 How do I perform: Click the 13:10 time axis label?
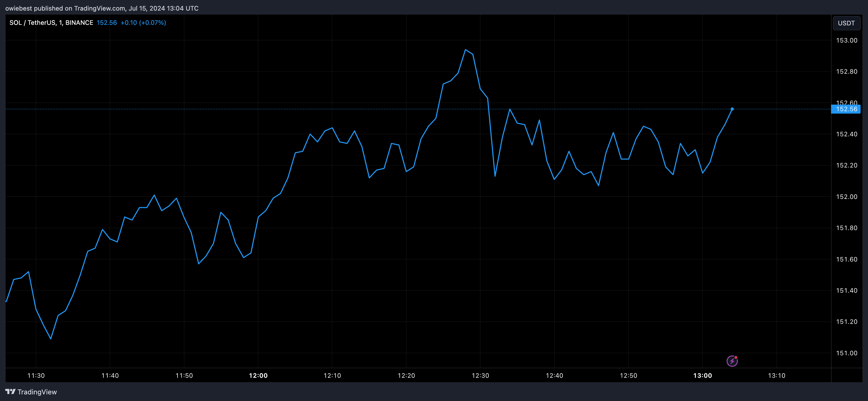point(777,375)
